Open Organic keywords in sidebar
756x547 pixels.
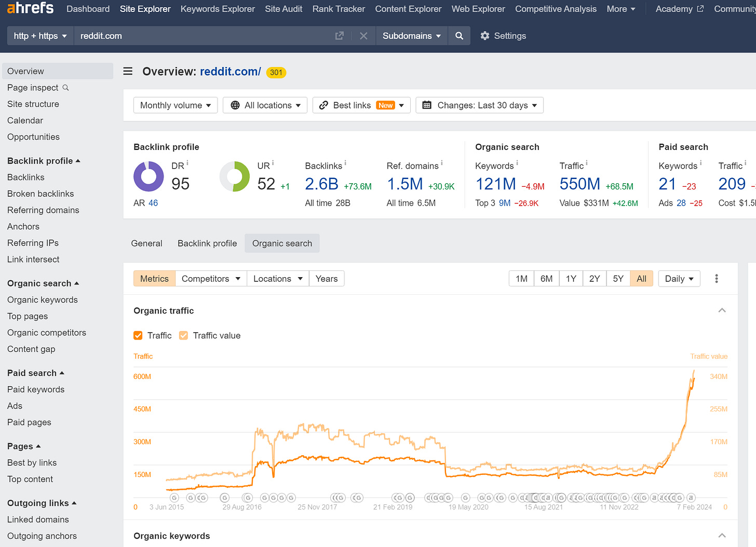43,300
